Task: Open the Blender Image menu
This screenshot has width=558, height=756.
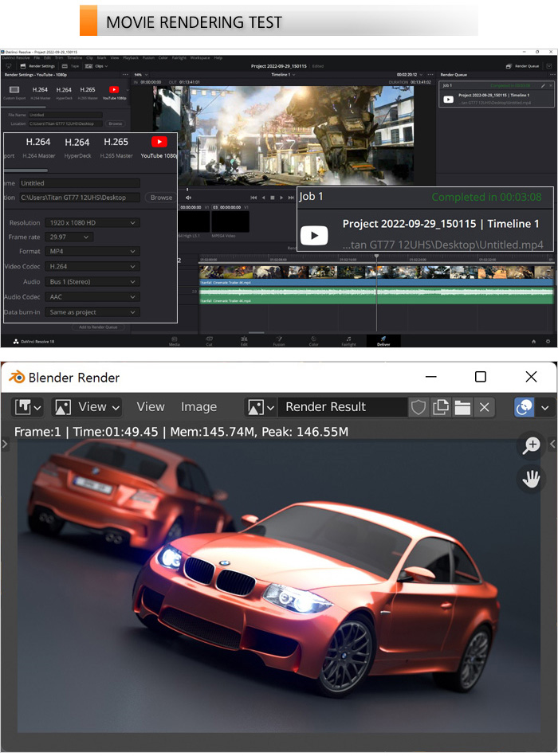Action: tap(198, 407)
